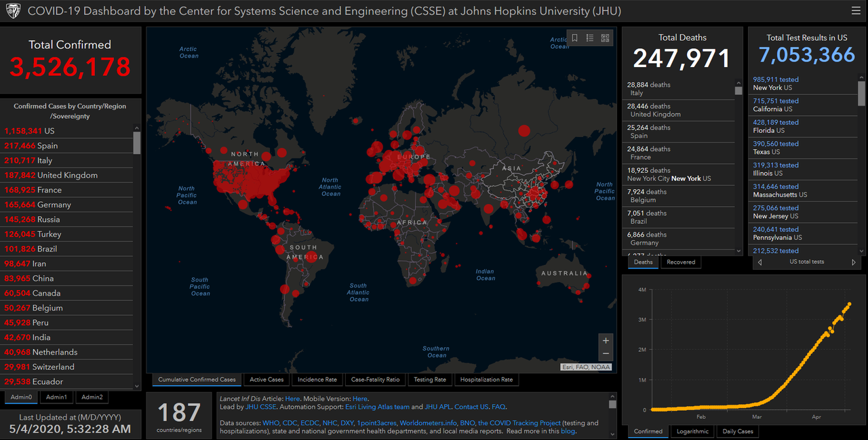
Task: Select Canada in confirmed cases list
Action: click(x=66, y=293)
